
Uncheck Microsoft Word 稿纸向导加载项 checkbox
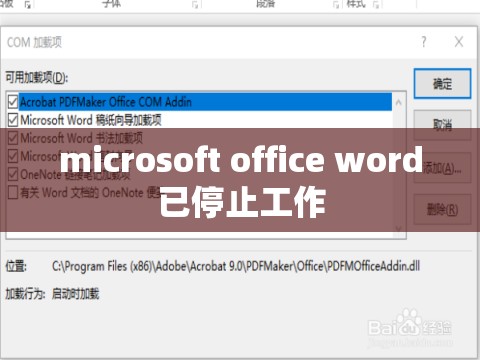(x=13, y=120)
